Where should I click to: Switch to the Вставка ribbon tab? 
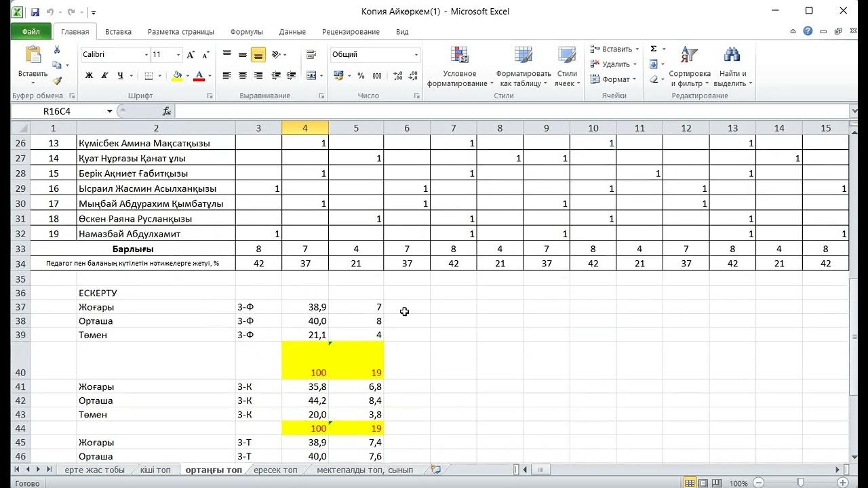pos(119,31)
